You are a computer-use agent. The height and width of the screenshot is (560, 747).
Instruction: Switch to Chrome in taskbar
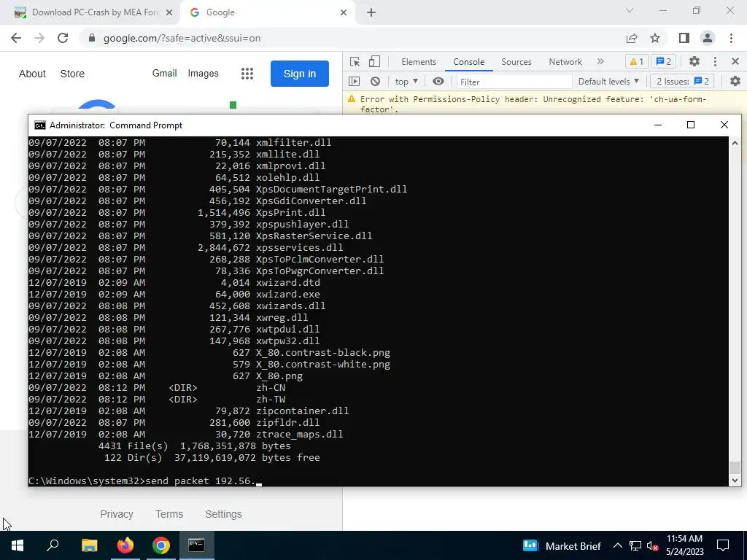(x=161, y=545)
